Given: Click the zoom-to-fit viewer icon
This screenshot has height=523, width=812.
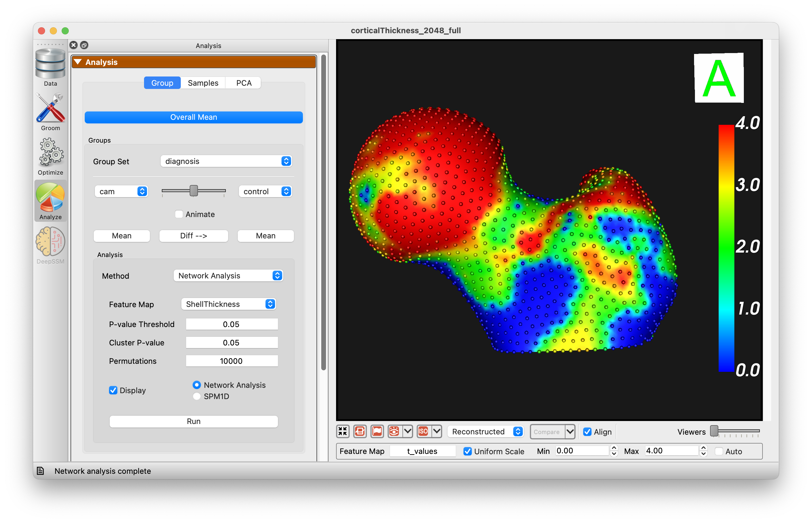Looking at the screenshot, I should (x=343, y=431).
